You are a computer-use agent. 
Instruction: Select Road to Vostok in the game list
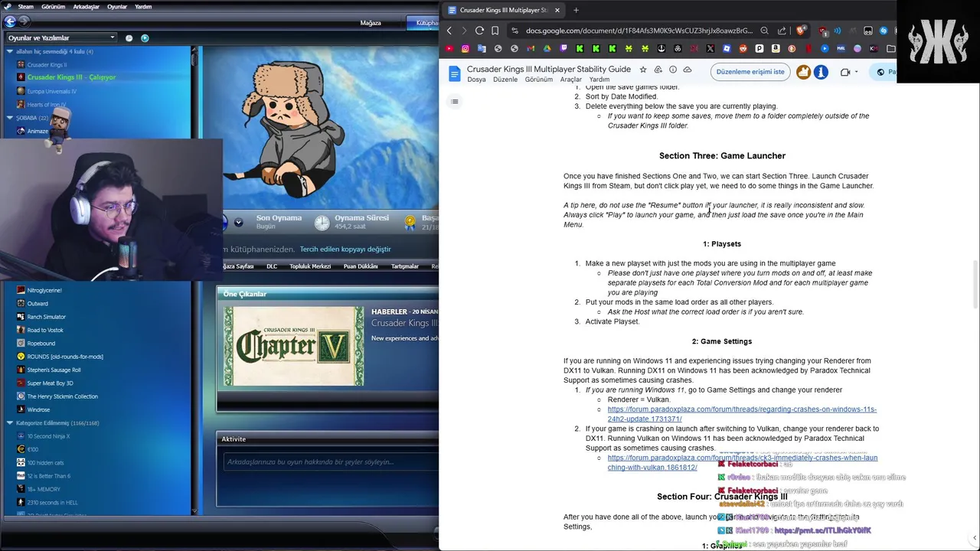[x=45, y=330]
